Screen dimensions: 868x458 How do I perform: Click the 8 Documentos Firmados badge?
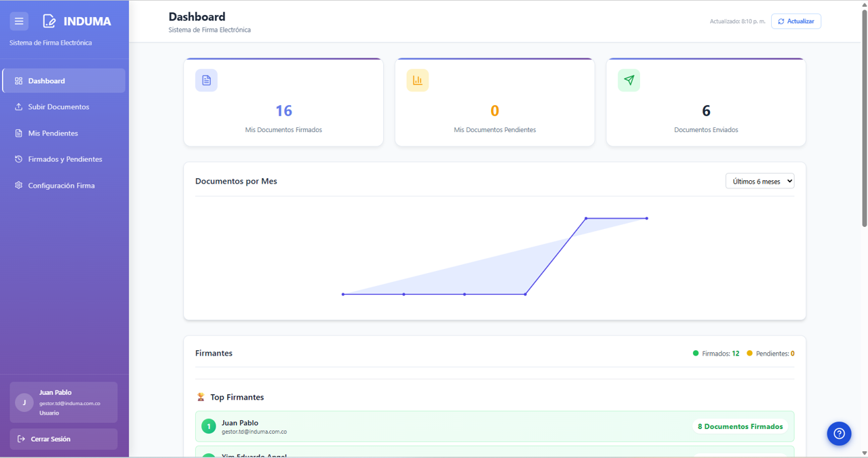pyautogui.click(x=740, y=427)
